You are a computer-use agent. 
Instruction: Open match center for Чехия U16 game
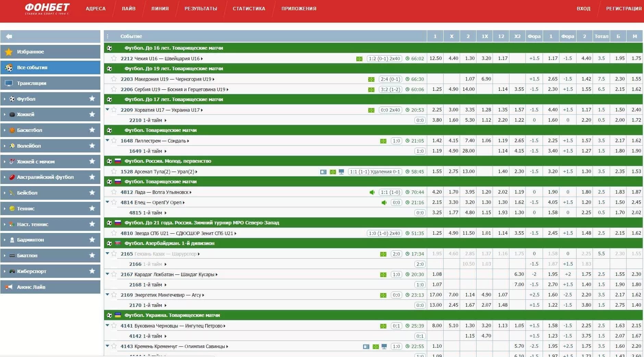359,59
